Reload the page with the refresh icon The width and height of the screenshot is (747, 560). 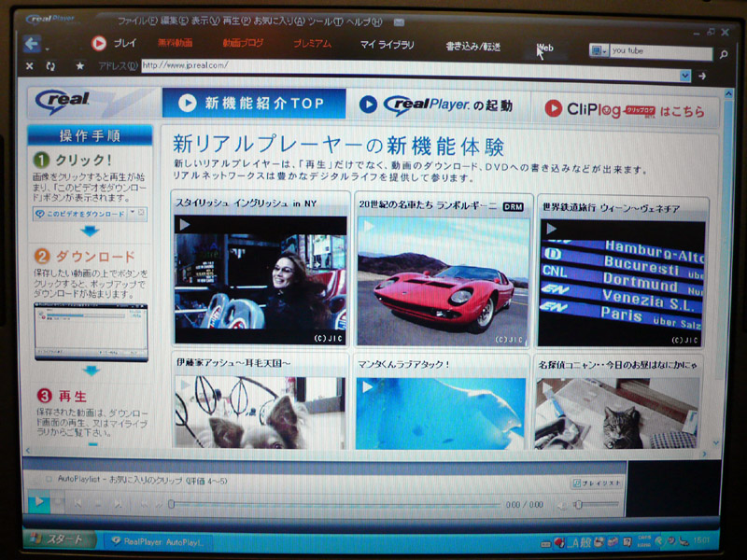(x=50, y=66)
